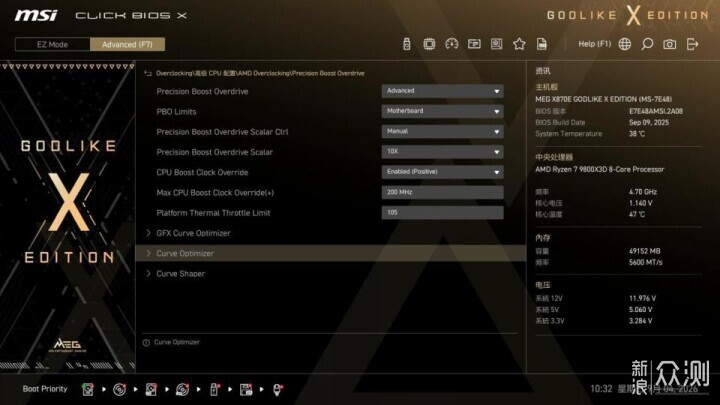This screenshot has height=405, width=720.
Task: Open the M-Flash USB icon
Action: pos(406,44)
